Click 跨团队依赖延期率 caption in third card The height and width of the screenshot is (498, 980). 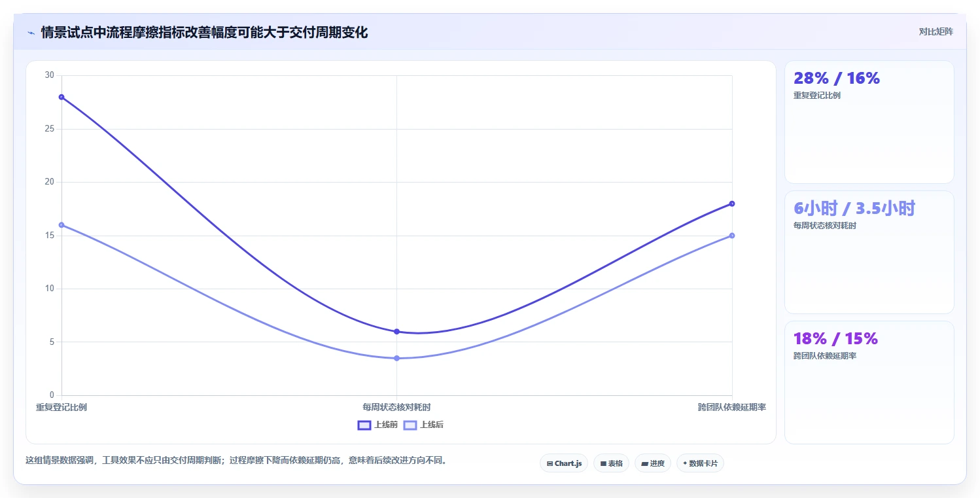pos(825,356)
